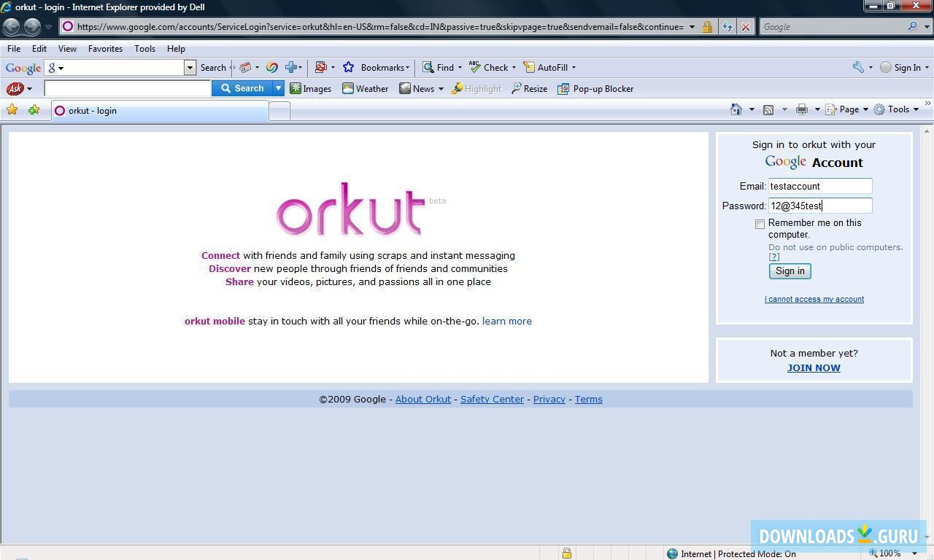Click the Google Toolbar Search button
934x560 pixels.
[213, 67]
